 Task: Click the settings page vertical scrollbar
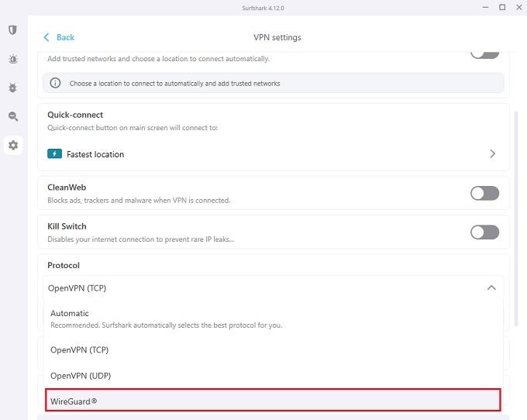pos(516,219)
